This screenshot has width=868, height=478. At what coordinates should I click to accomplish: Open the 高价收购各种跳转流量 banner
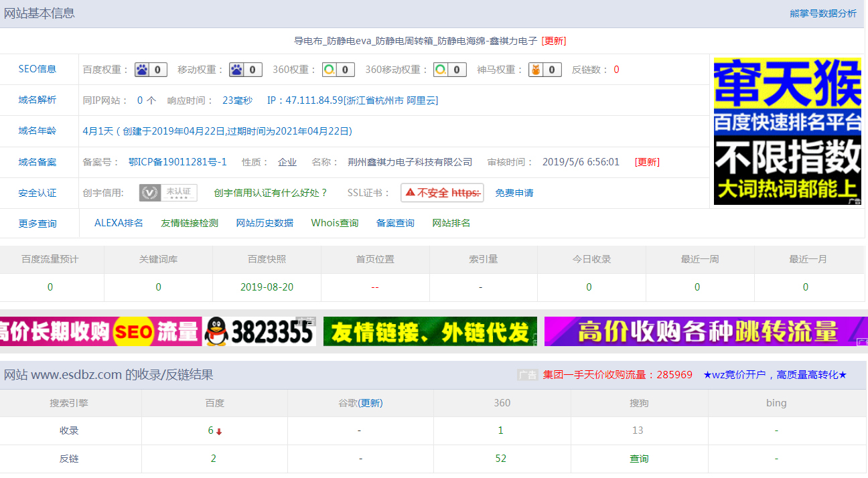(x=706, y=331)
